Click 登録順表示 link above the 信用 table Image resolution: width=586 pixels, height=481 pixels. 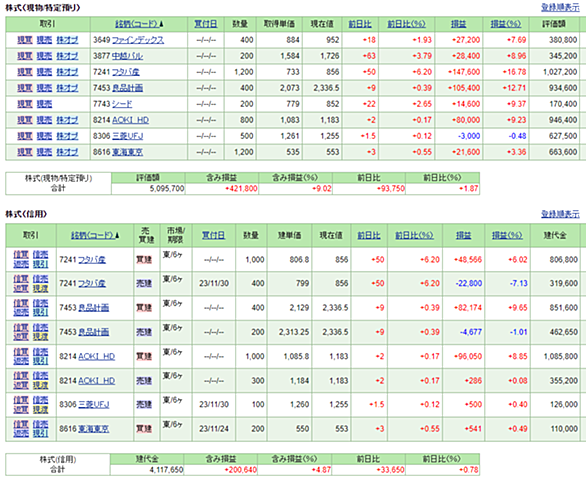560,214
